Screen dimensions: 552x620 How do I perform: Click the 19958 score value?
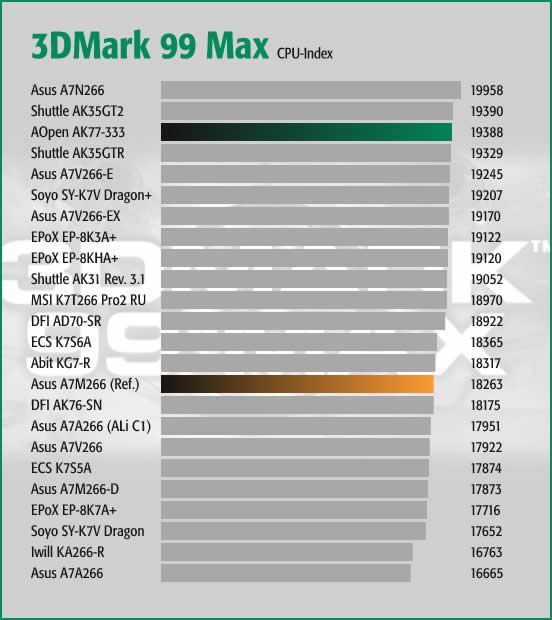[x=487, y=90]
